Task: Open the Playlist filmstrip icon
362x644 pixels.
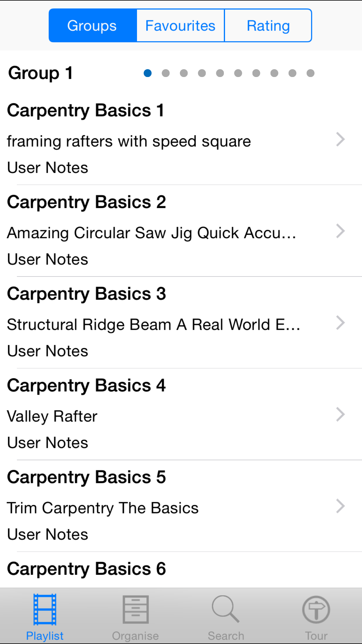Action: (45, 610)
